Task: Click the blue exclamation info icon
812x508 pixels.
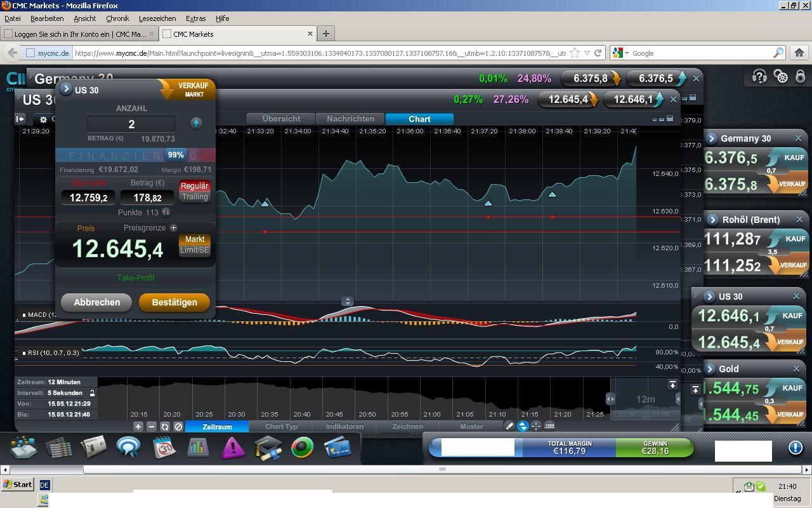Action: [x=796, y=448]
